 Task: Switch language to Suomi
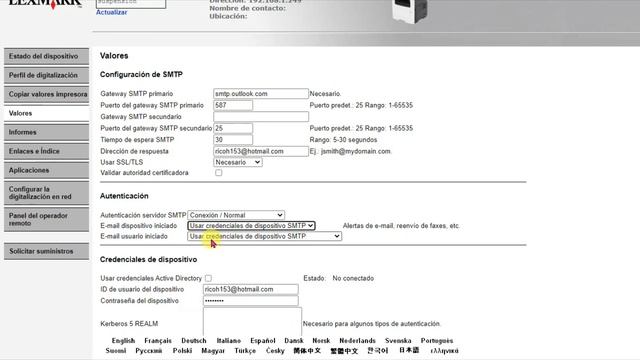coord(116,351)
